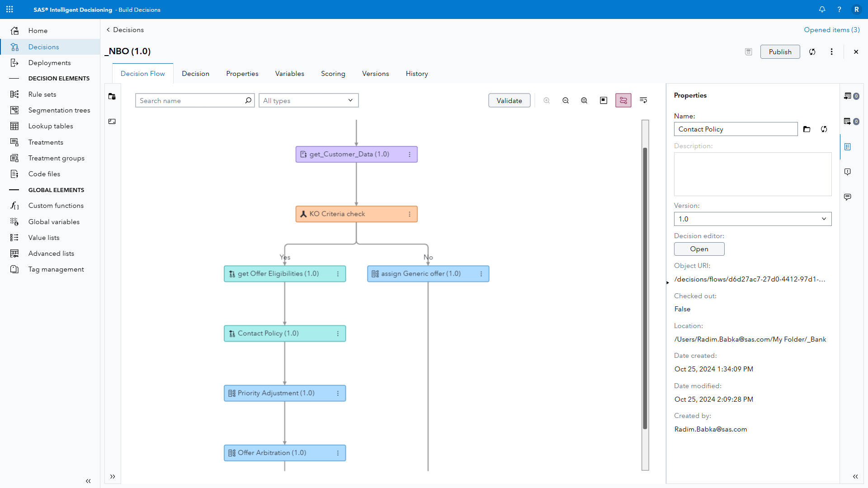Toggle the decision flow path view icon
This screenshot has width=868, height=488.
click(623, 100)
